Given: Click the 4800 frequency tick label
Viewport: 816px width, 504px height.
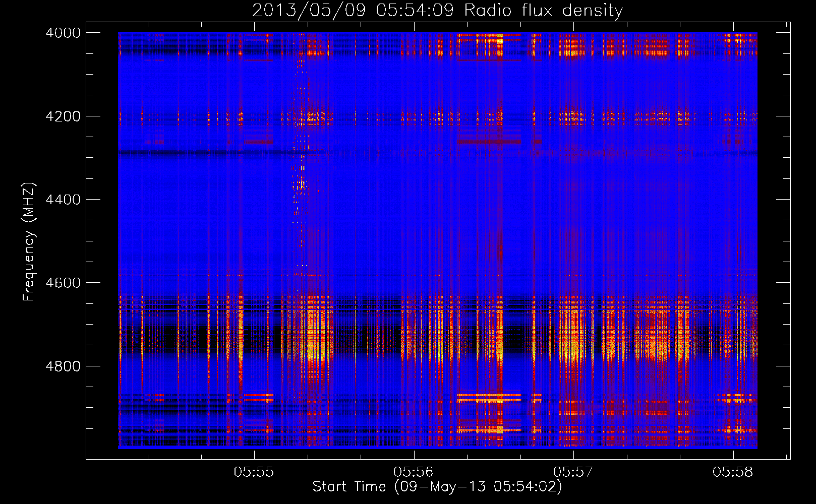Looking at the screenshot, I should pos(63,366).
